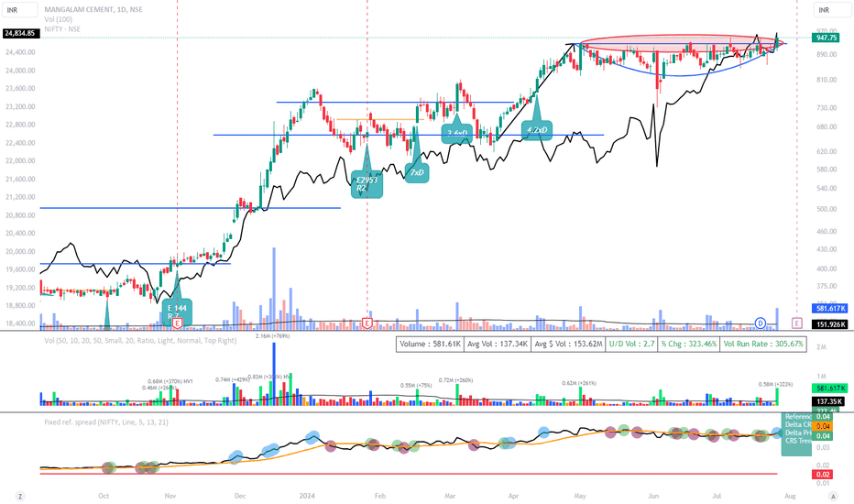Screen dimensions: 854x504
Task: Click the 0.55M (+75%) volume annotation
Action: tap(416, 385)
